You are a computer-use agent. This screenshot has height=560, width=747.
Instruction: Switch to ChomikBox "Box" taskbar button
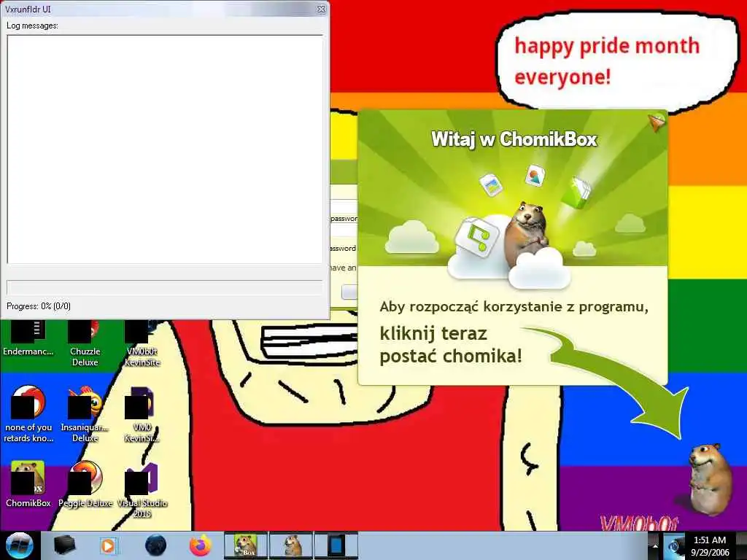tap(246, 545)
